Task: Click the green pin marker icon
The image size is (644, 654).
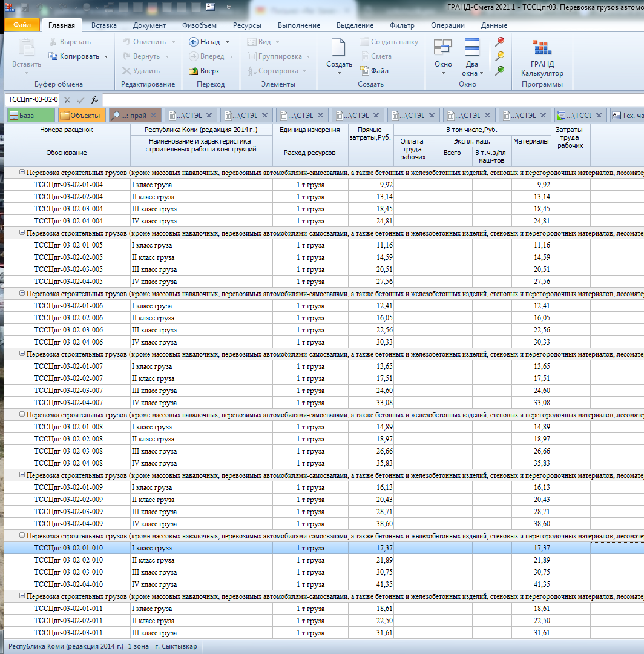Action: [x=500, y=71]
